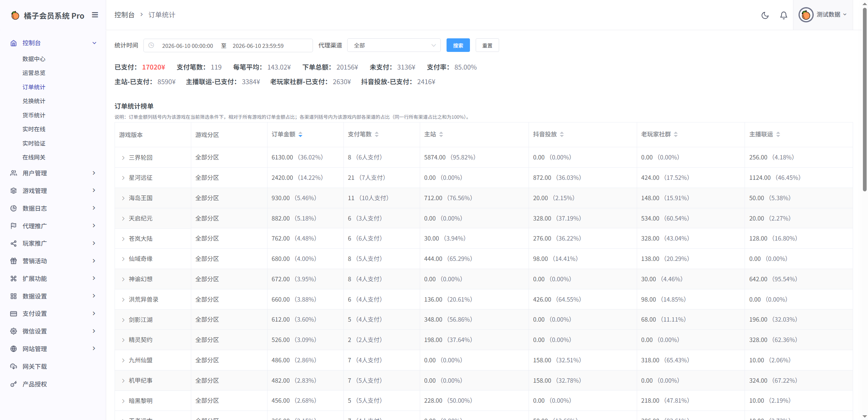The width and height of the screenshot is (868, 420).
Task: Click the 17020¥ paid amount
Action: [154, 67]
